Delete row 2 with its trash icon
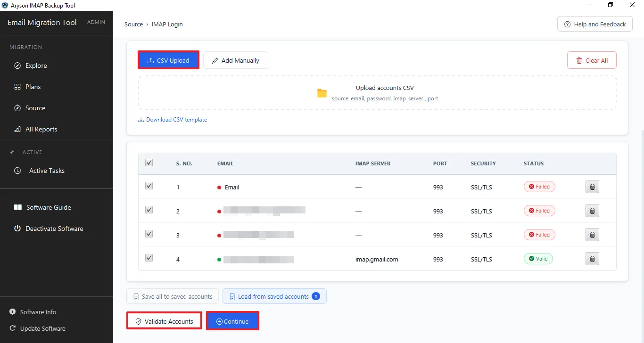The image size is (644, 343). 592,211
